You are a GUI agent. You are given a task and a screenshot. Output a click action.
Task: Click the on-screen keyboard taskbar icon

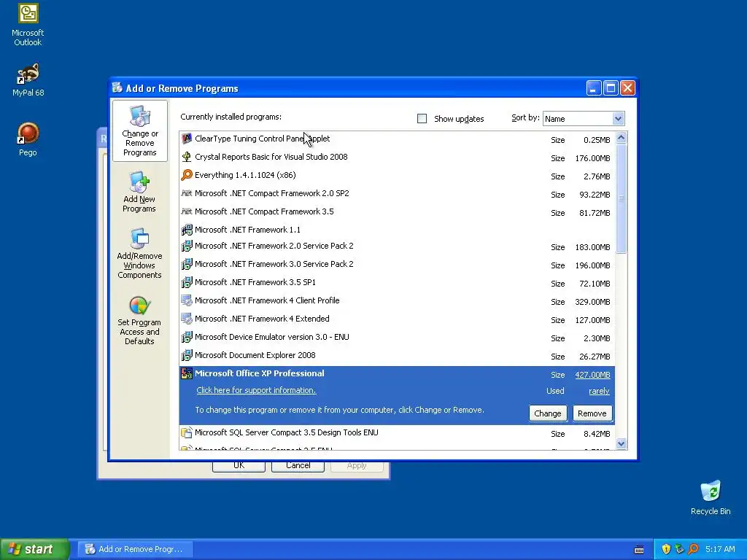pyautogui.click(x=639, y=550)
